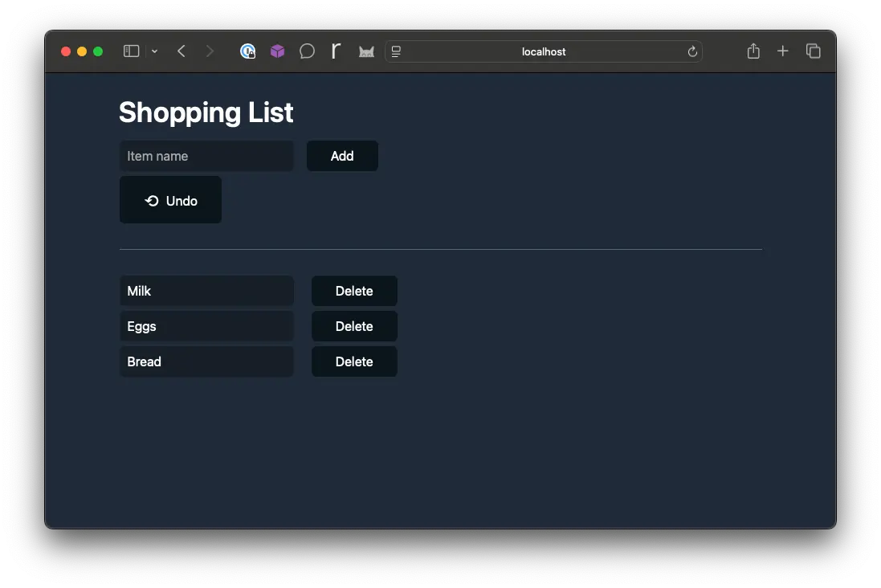Image resolution: width=881 pixels, height=588 pixels.
Task: Close the window with the red button
Action: [66, 51]
